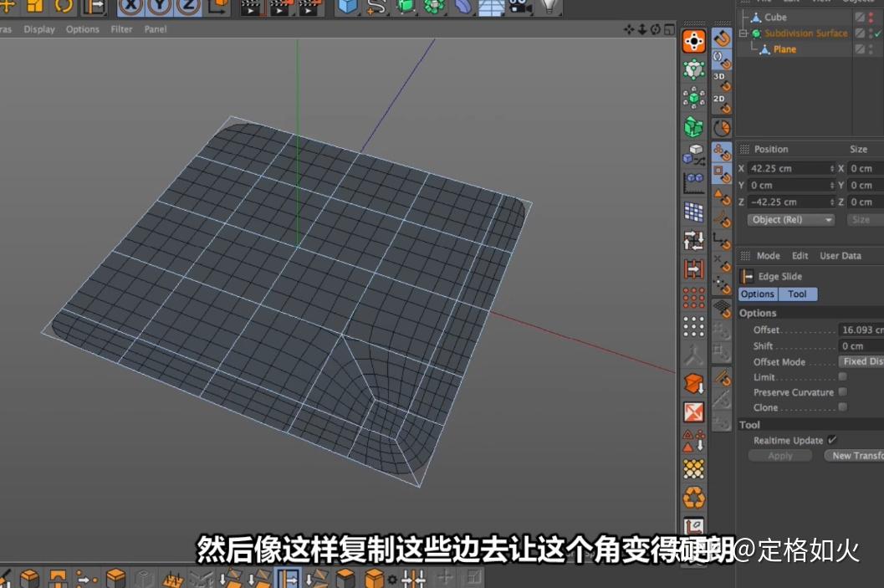The height and width of the screenshot is (588, 884).
Task: Uncheck the Realtime Update checkbox
Action: 831,440
